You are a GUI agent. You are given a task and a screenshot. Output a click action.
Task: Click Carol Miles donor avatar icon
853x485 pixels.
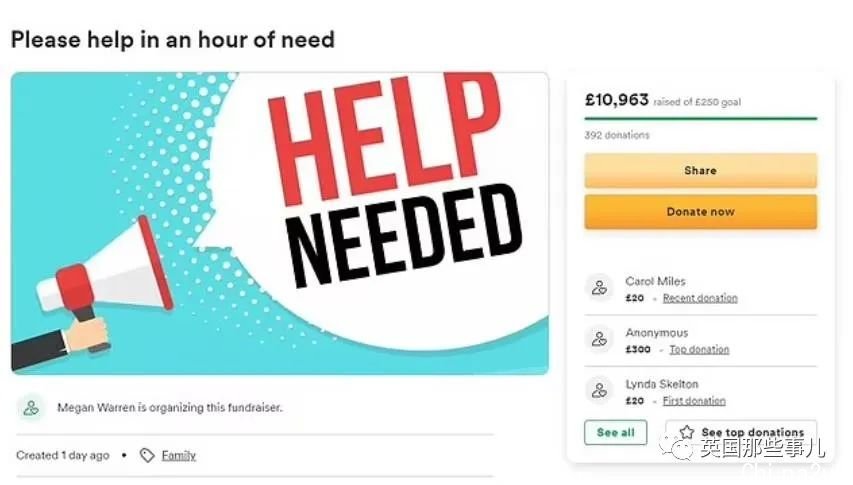click(599, 288)
